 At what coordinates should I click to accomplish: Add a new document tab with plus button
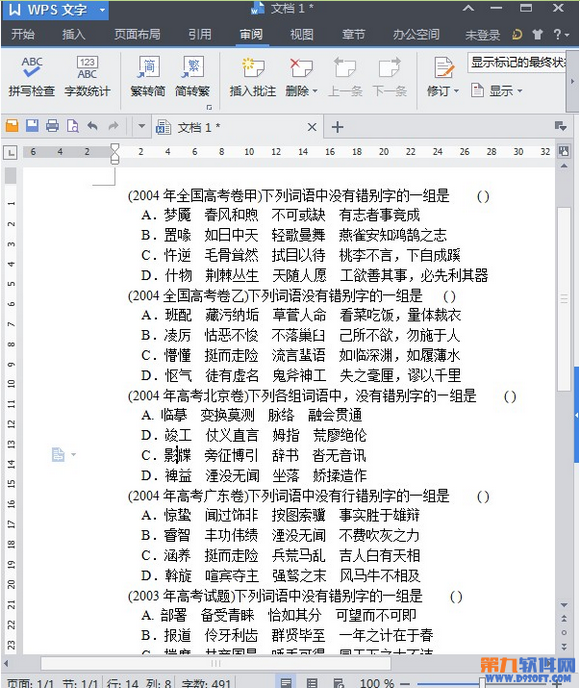[337, 127]
